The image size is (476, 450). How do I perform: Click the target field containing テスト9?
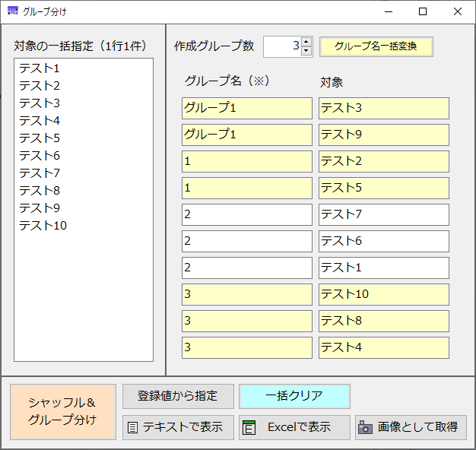pyautogui.click(x=383, y=135)
